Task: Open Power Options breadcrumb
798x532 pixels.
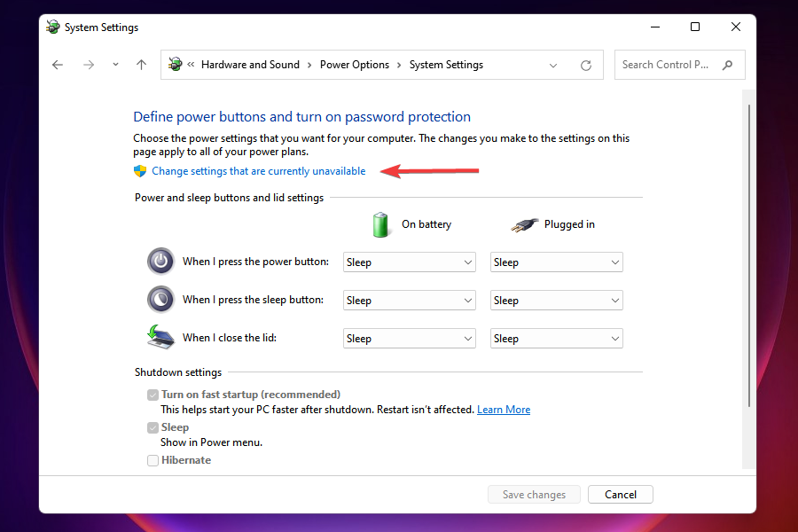Action: (x=354, y=65)
